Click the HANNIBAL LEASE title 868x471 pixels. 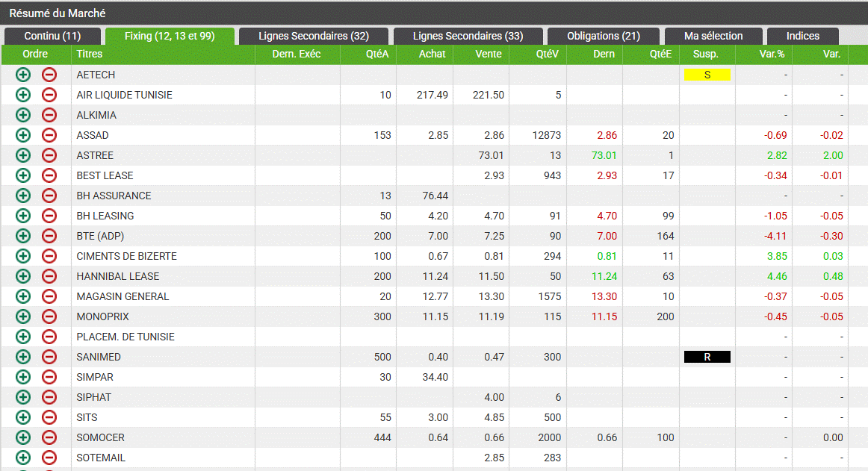pyautogui.click(x=118, y=276)
